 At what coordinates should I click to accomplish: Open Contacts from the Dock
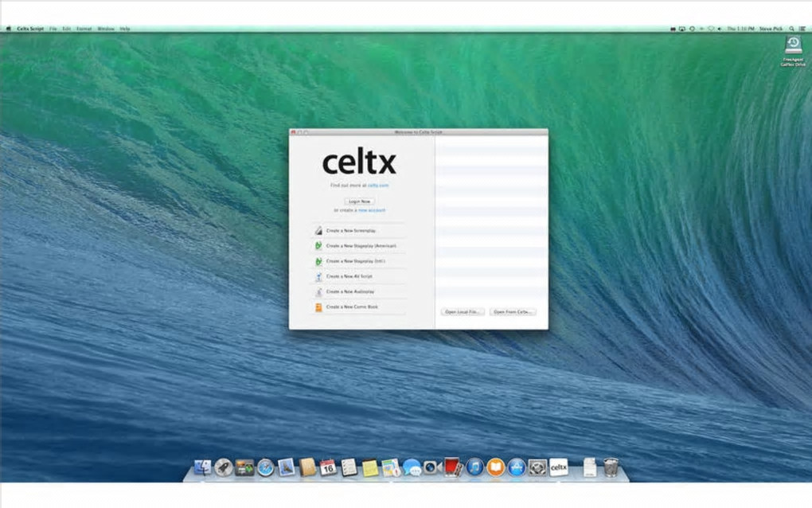click(x=307, y=467)
